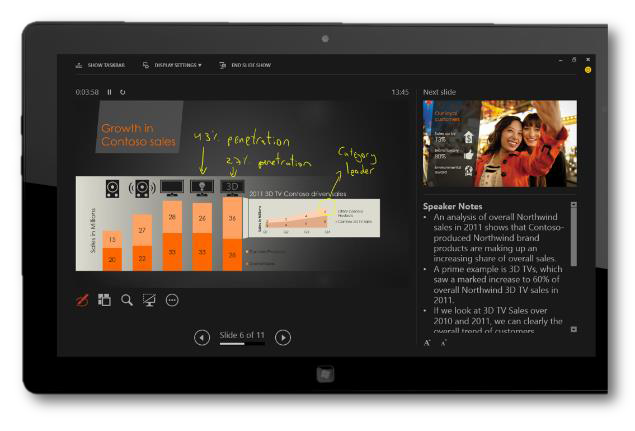Open more slide show options
635x431 pixels.
pyautogui.click(x=172, y=300)
